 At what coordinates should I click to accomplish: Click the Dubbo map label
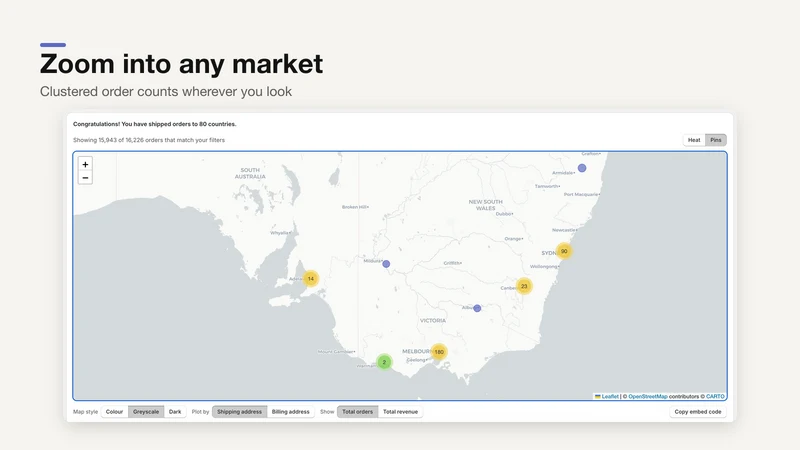[504, 214]
